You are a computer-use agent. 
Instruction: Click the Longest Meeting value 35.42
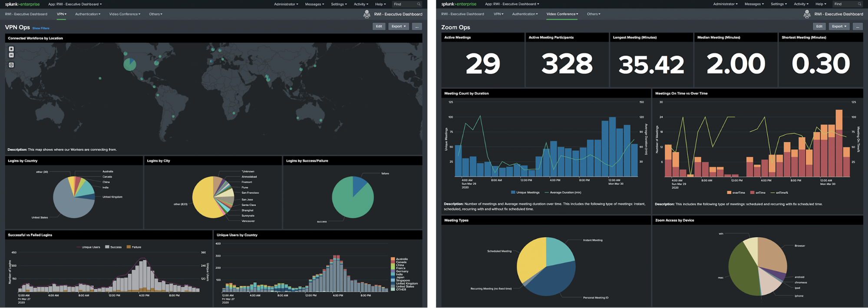tap(651, 65)
